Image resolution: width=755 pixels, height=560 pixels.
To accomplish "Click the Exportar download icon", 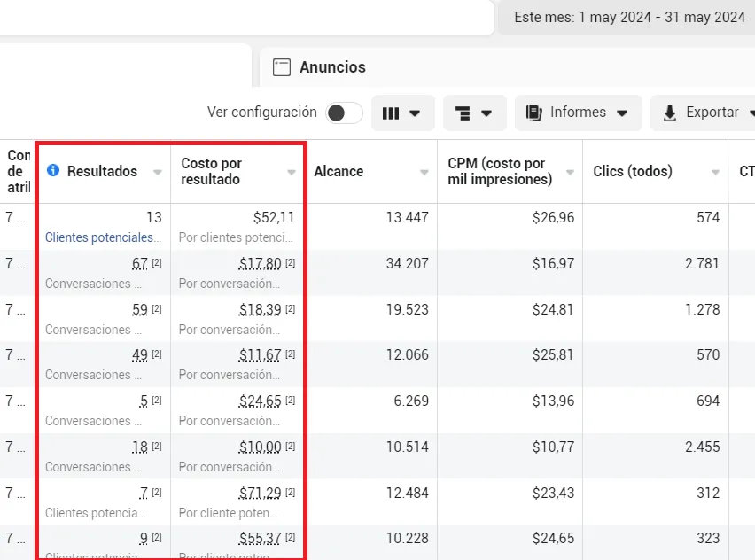I will pos(669,113).
